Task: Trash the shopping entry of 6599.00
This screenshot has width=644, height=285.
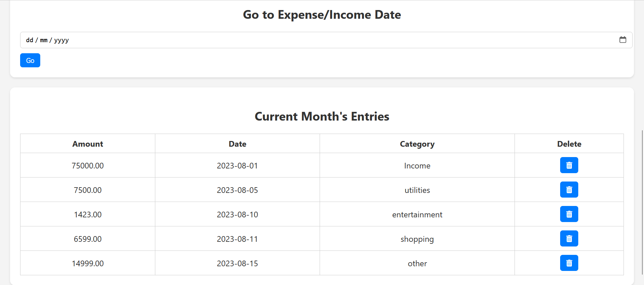Action: pyautogui.click(x=569, y=238)
